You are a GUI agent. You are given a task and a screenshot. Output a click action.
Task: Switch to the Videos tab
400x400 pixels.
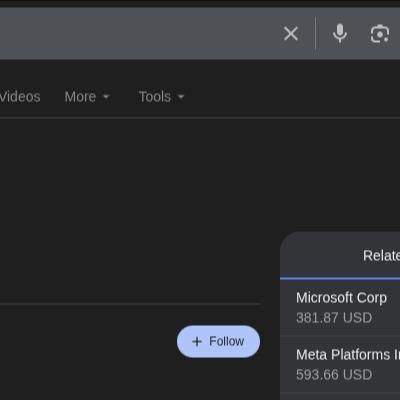(x=20, y=97)
